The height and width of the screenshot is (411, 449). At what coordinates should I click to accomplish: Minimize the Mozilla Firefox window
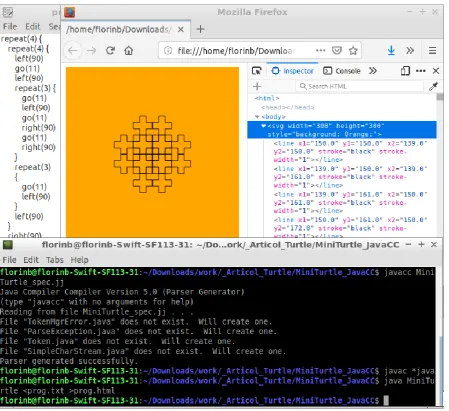[x=409, y=12]
